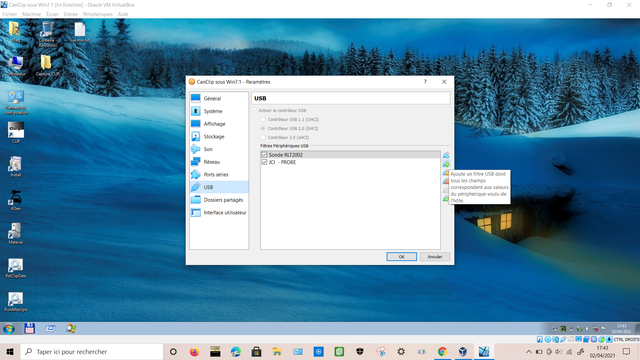Launch the CLIP shortcut
Viewport: 640px width, 360px height.
click(x=16, y=133)
